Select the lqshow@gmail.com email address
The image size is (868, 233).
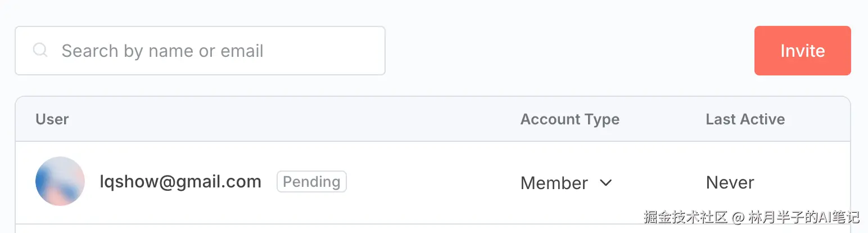click(x=180, y=182)
